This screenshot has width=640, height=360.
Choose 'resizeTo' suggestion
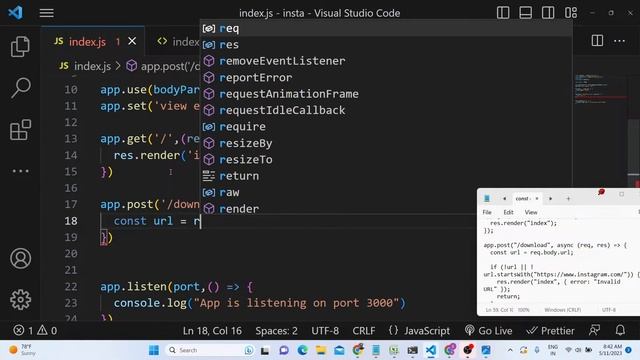click(385, 160)
